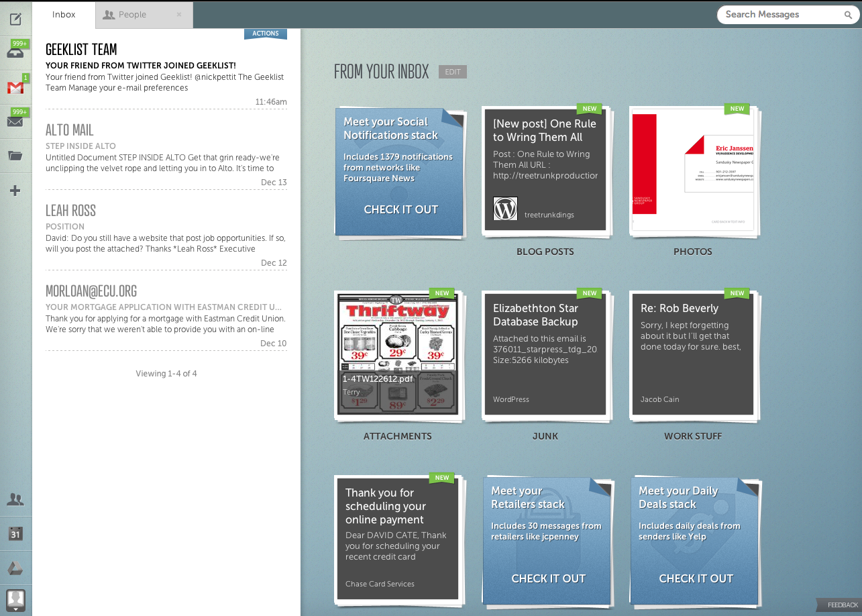Click the From Your Inbox heading
This screenshot has height=616, width=862.
coord(381,72)
